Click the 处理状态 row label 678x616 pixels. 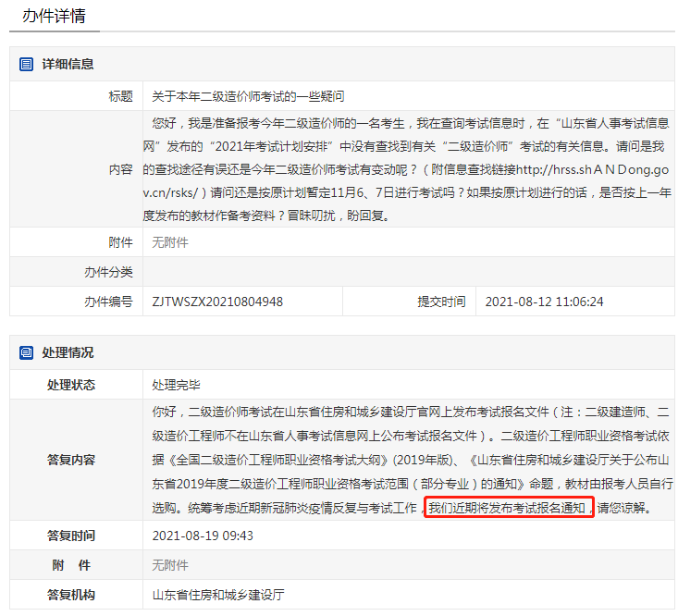71,385
